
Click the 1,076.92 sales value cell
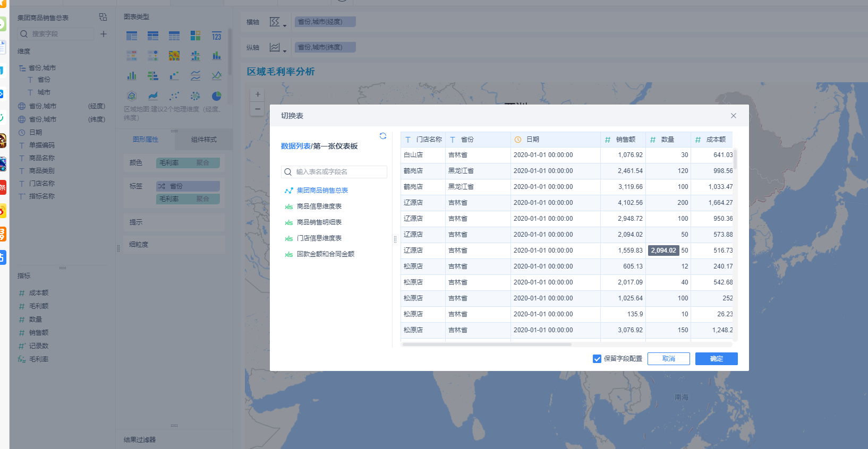tap(623, 155)
